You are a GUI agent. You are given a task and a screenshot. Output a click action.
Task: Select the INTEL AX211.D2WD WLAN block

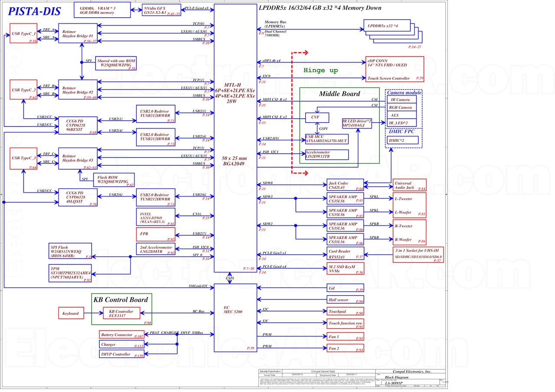pos(156,218)
